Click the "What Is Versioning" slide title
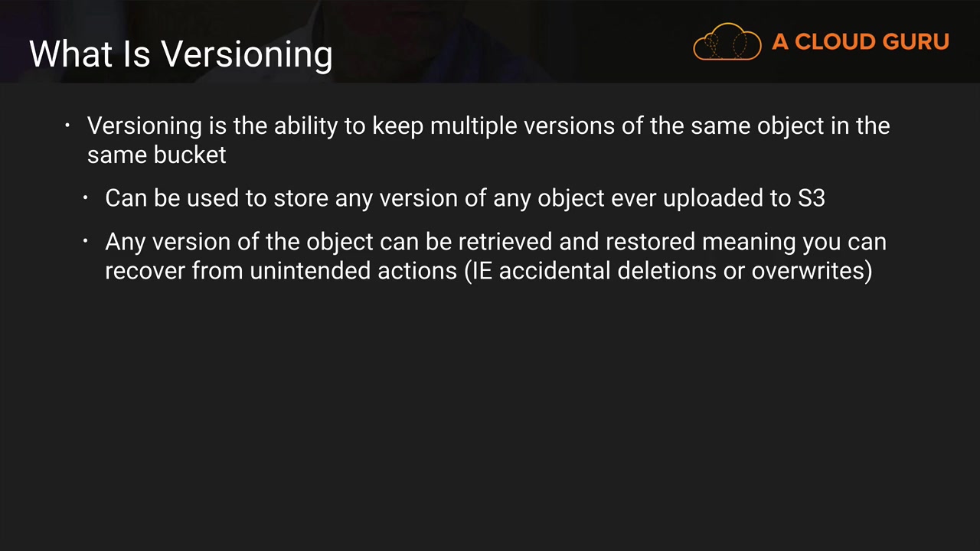The image size is (980, 551). (x=181, y=54)
